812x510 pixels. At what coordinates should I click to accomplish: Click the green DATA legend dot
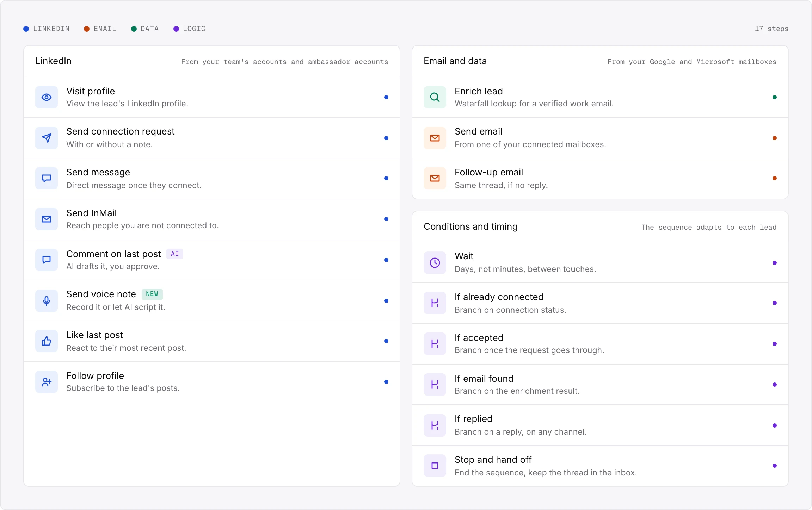pos(134,29)
